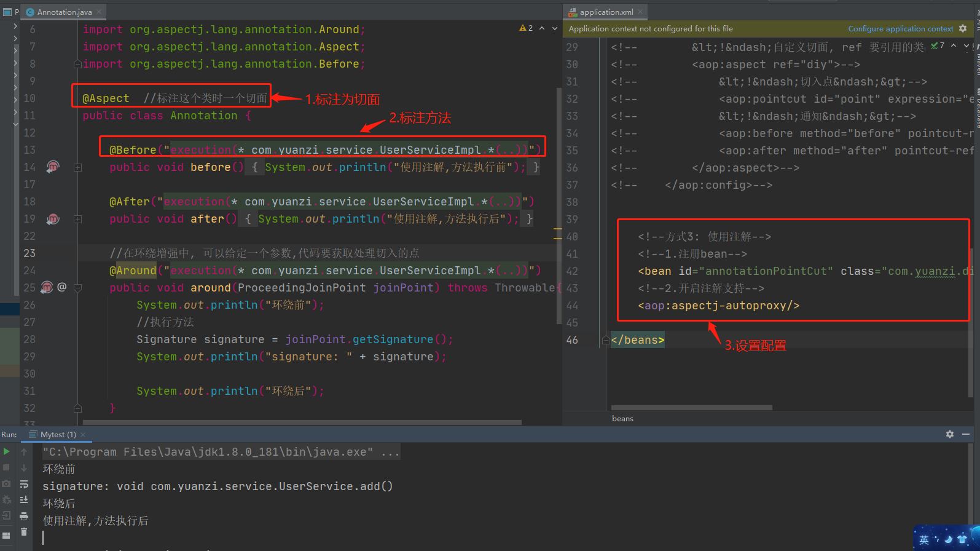Screen dimensions: 980x551
Task: Click the exit icon in Run toolbar
Action: click(7, 515)
